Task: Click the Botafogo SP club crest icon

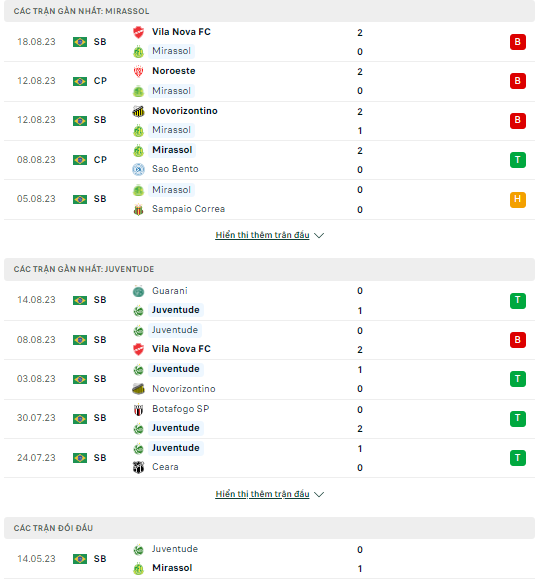Action: coord(138,409)
